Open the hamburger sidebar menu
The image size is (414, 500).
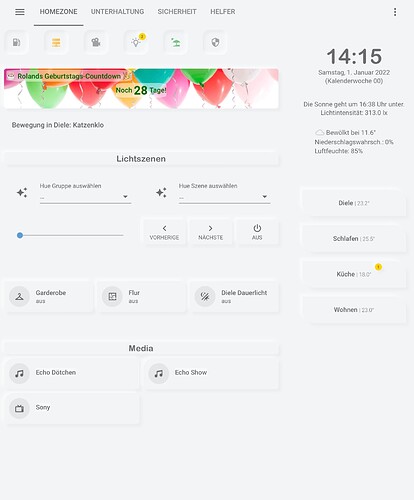20,12
